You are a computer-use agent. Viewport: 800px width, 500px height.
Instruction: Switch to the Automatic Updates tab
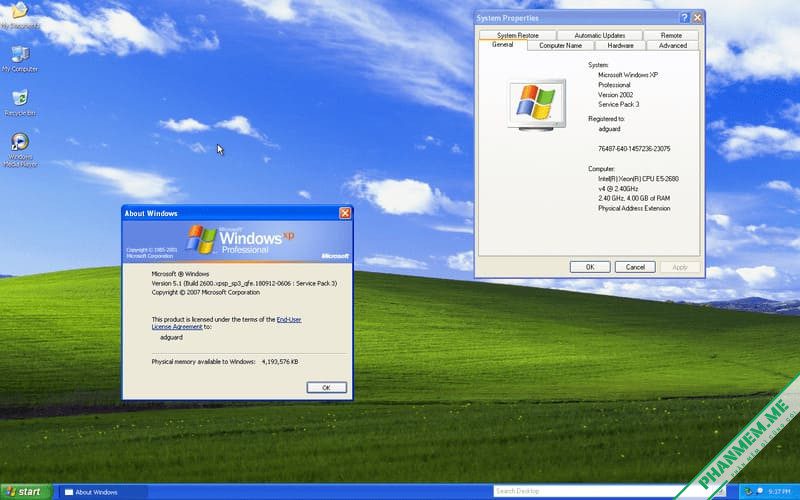(599, 35)
